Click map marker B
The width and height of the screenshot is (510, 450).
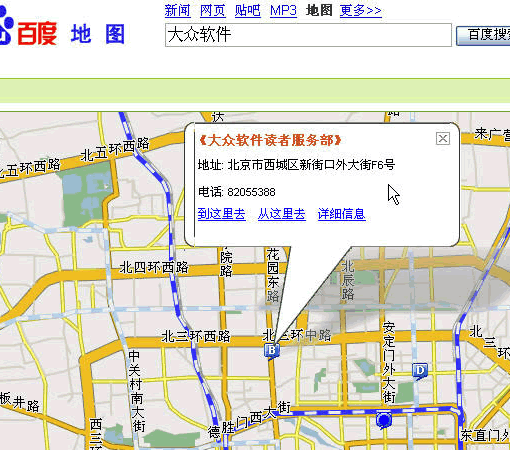(272, 351)
